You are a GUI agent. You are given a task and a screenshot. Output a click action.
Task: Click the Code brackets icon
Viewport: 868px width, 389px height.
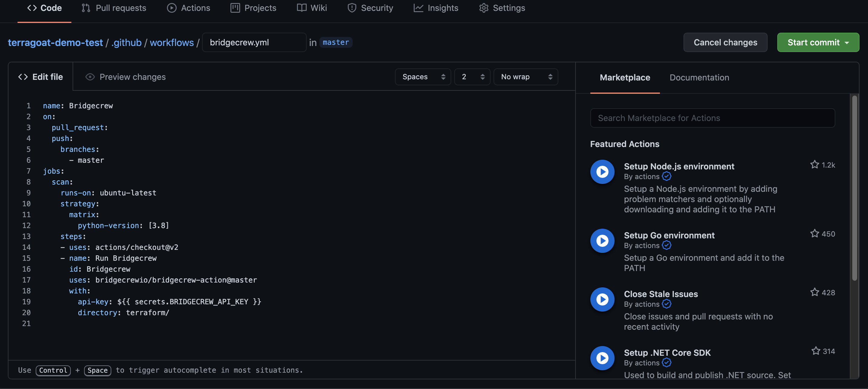pyautogui.click(x=32, y=8)
